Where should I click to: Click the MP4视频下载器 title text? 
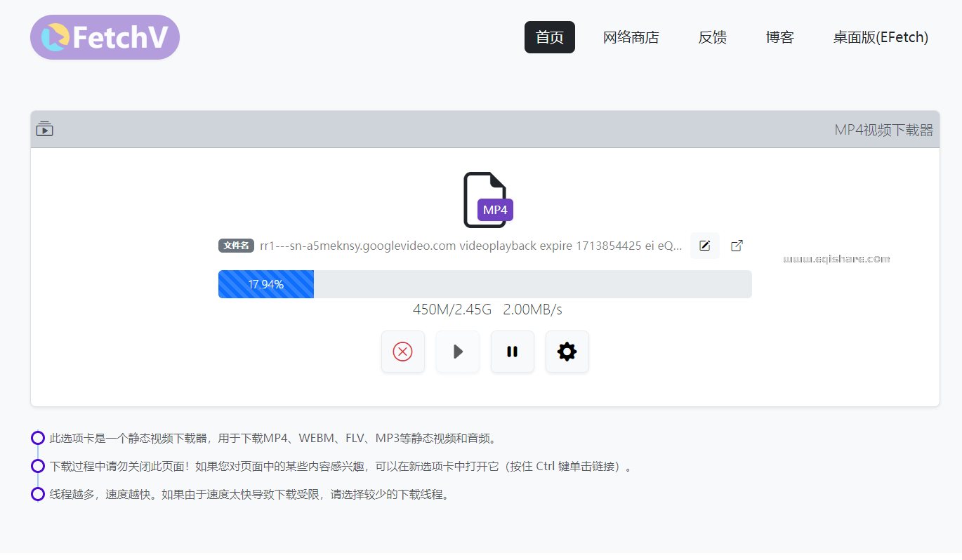click(884, 129)
